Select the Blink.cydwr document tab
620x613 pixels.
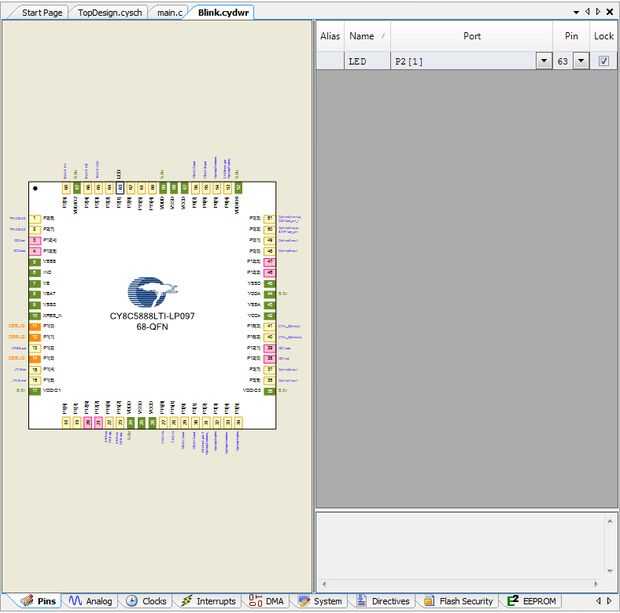pyautogui.click(x=223, y=13)
